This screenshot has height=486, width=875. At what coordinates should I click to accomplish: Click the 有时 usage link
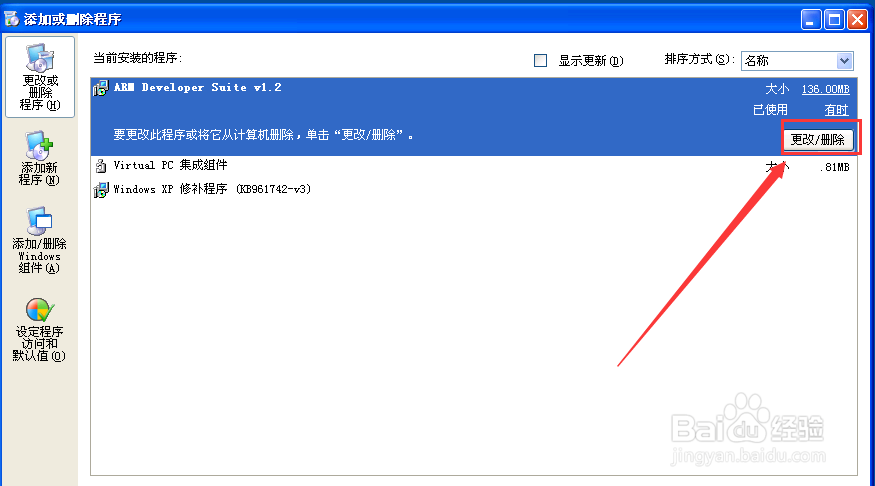[836, 110]
